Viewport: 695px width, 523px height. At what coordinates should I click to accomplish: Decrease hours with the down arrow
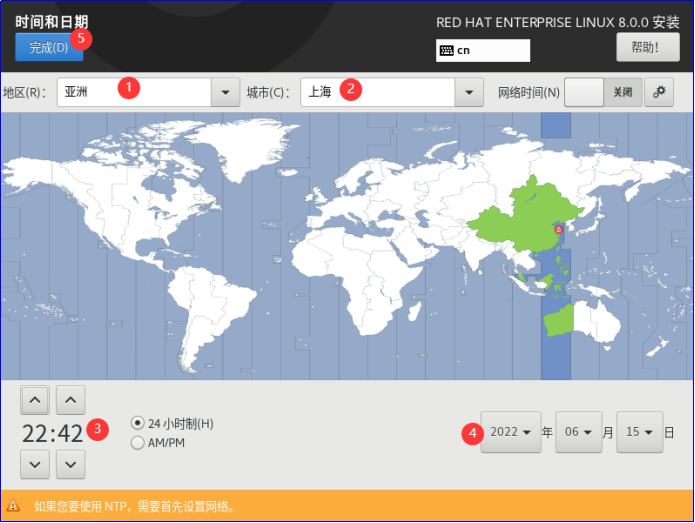(35, 464)
